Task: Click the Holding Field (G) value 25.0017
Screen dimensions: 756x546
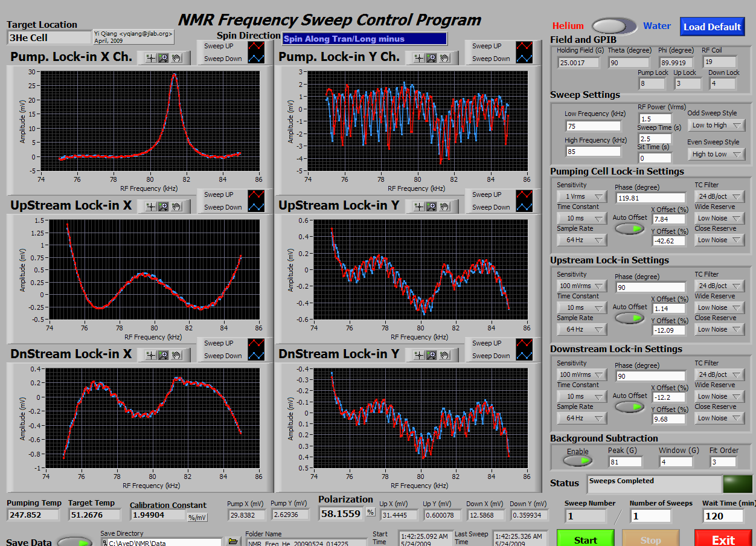Action: pos(578,62)
